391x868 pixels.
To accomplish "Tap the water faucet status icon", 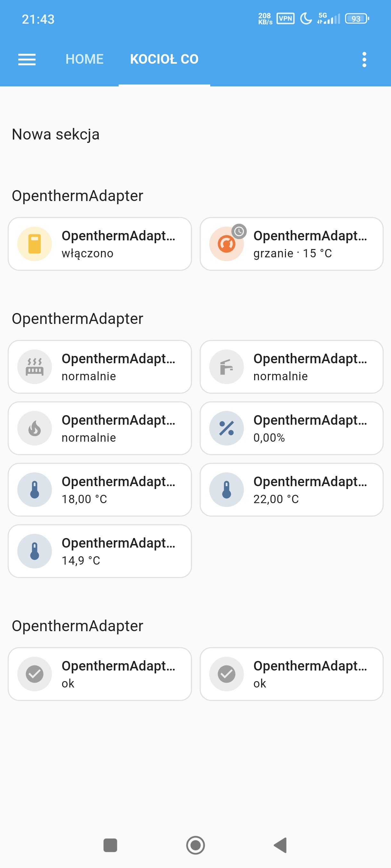I will 226,366.
